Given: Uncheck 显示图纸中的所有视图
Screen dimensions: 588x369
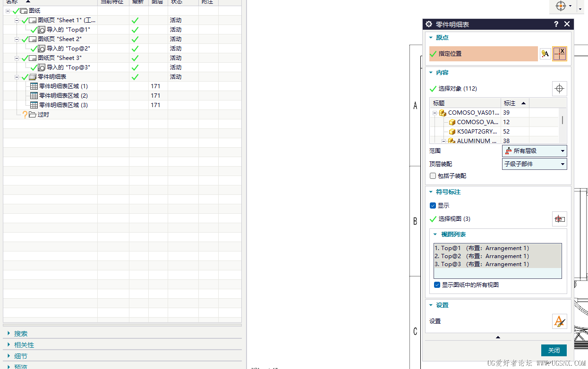Looking at the screenshot, I should (x=437, y=285).
